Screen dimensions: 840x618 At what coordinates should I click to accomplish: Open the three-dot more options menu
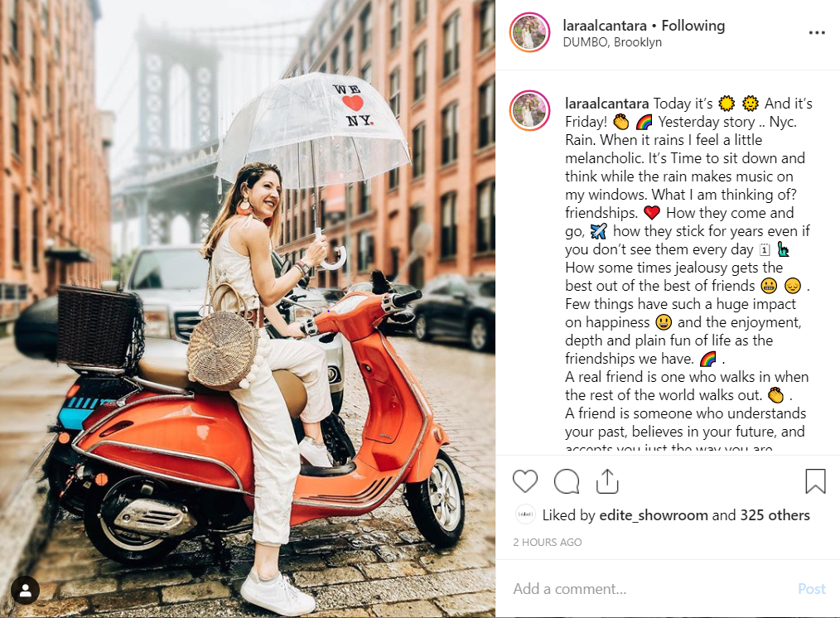tap(817, 32)
